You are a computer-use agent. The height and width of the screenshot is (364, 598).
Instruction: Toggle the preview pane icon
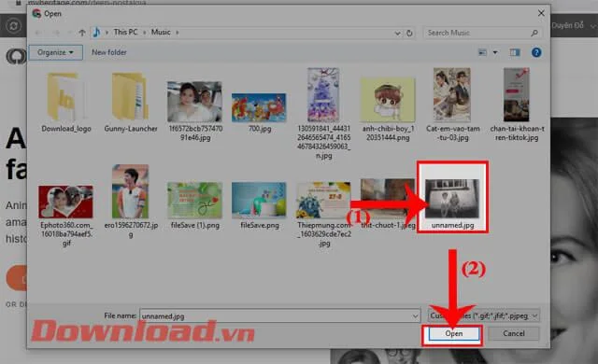515,52
